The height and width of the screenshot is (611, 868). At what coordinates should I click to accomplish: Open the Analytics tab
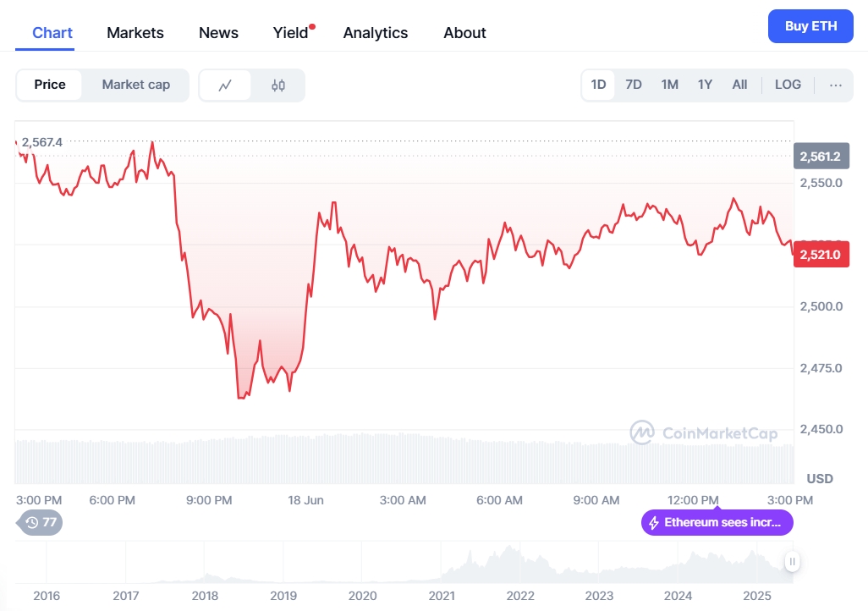point(376,33)
